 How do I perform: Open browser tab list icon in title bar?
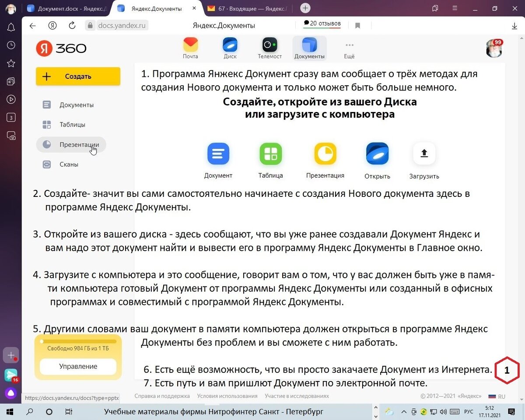point(435,8)
